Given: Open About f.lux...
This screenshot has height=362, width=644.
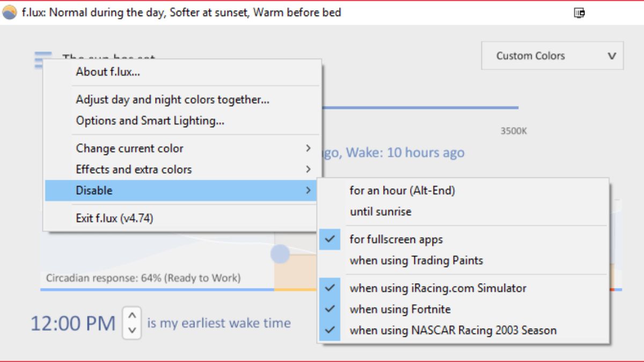Looking at the screenshot, I should coord(182,72).
